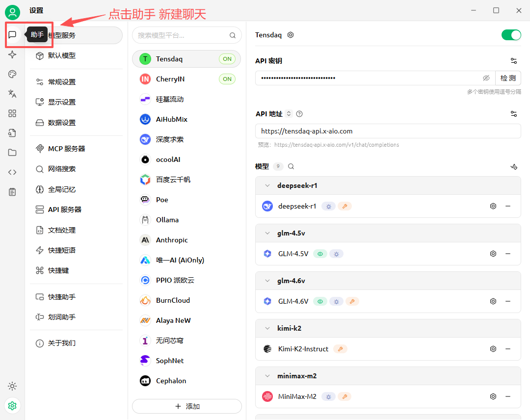Open the palette Paintings icon in sidebar
The height and width of the screenshot is (420, 530).
click(x=12, y=74)
